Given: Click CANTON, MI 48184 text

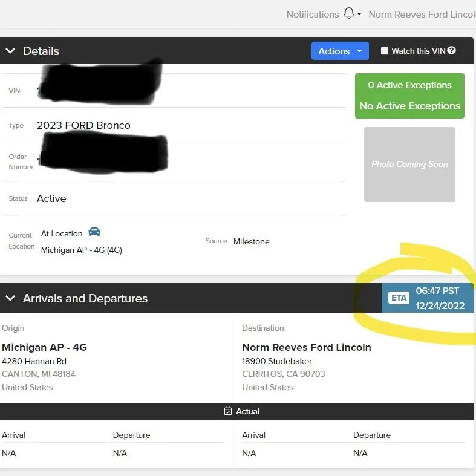Looking at the screenshot, I should tap(39, 374).
